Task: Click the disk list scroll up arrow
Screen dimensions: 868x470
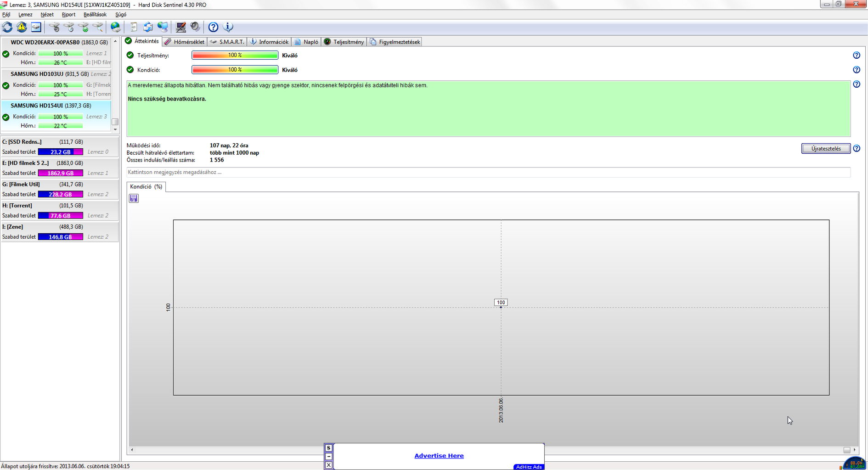Action: (x=115, y=41)
